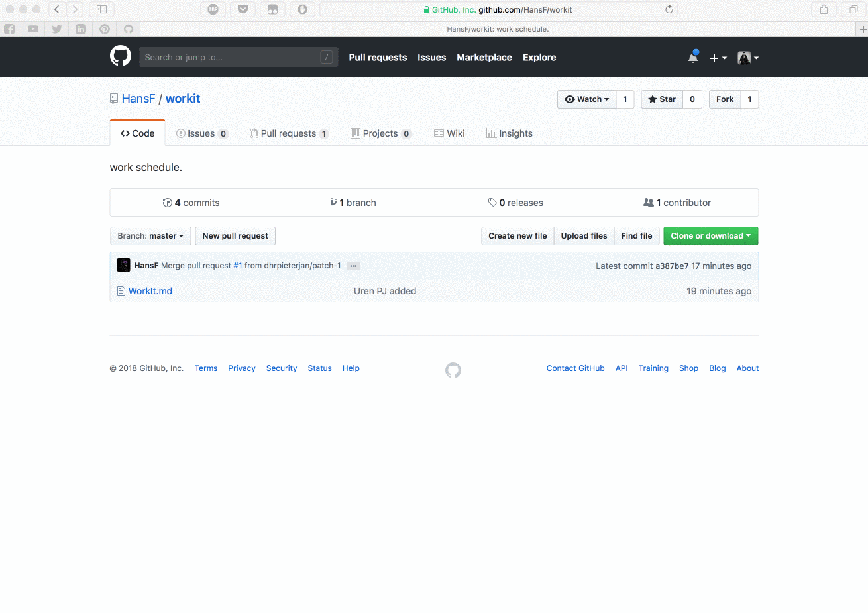Switch to the Pull requests tab

click(x=289, y=133)
